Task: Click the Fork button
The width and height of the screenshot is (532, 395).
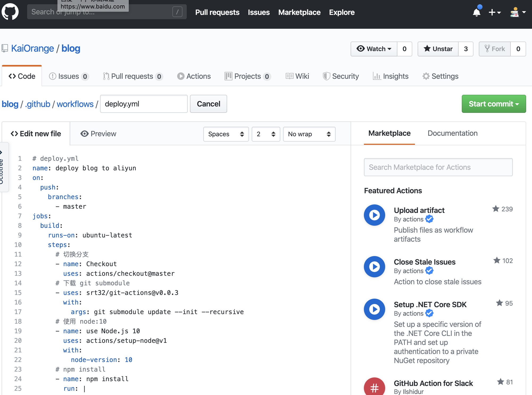Action: tap(495, 49)
